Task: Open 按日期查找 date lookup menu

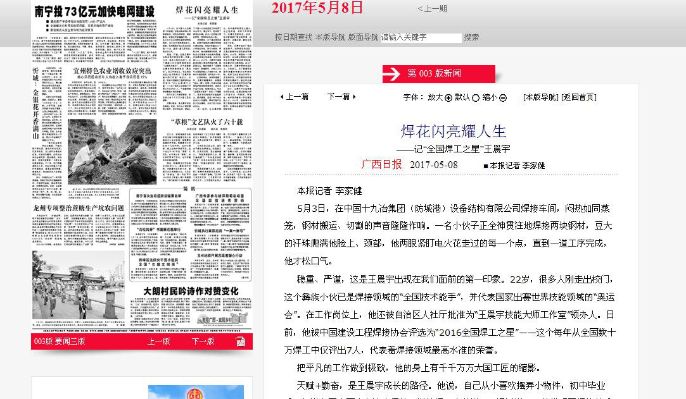Action: [293, 37]
